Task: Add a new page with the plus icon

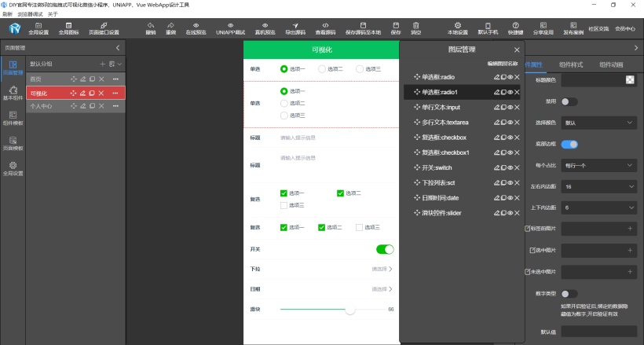Action: coord(102,64)
